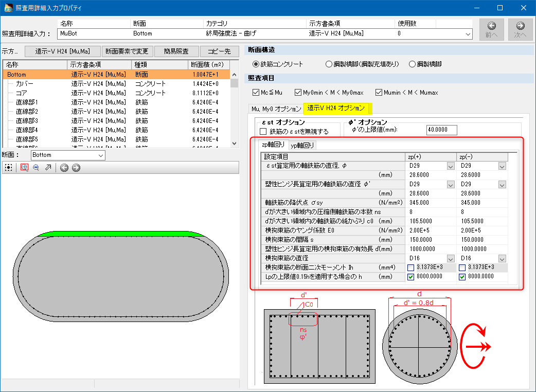Open zp(-) 塑性ヒンジ長算定用の軸鉄筋の直径 dropdown
The image size is (536, 392).
[x=502, y=185]
